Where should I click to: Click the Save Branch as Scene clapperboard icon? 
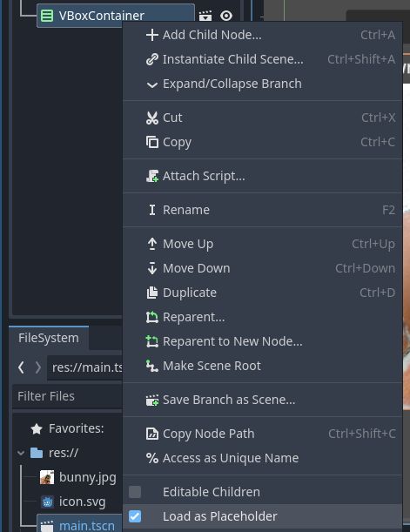(x=152, y=400)
